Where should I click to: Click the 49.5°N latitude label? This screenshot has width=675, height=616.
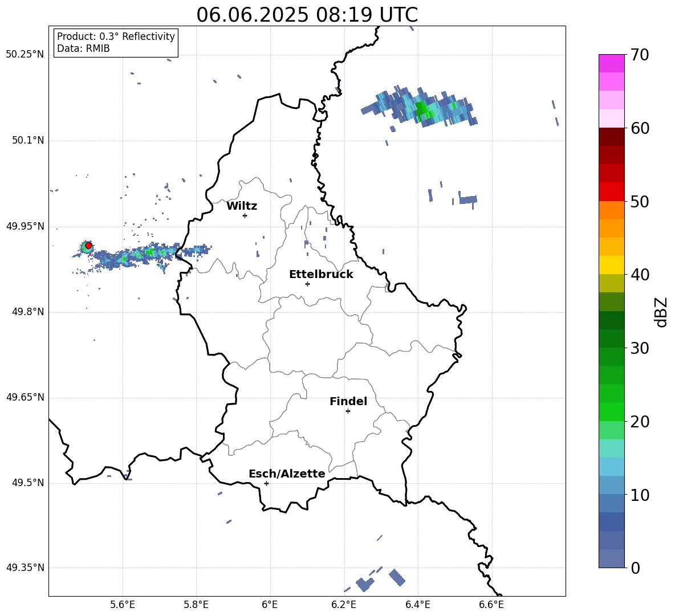pos(28,483)
